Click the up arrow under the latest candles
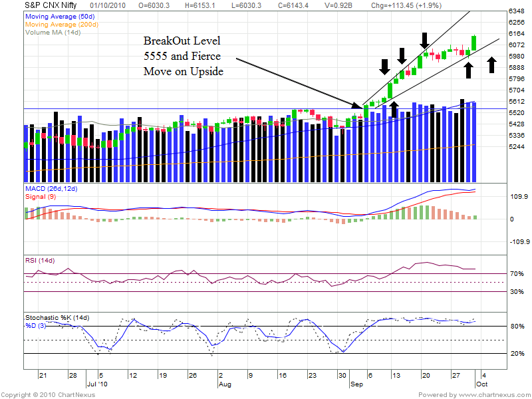 tap(468, 69)
